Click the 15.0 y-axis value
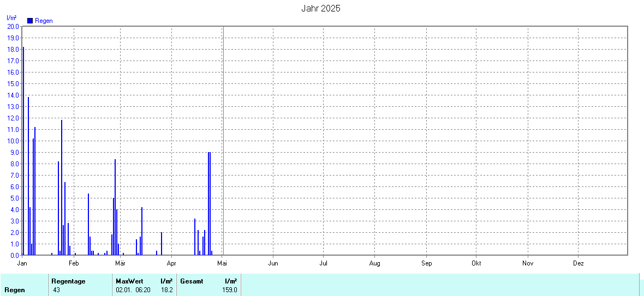The height and width of the screenshot is (296, 644). (x=13, y=83)
